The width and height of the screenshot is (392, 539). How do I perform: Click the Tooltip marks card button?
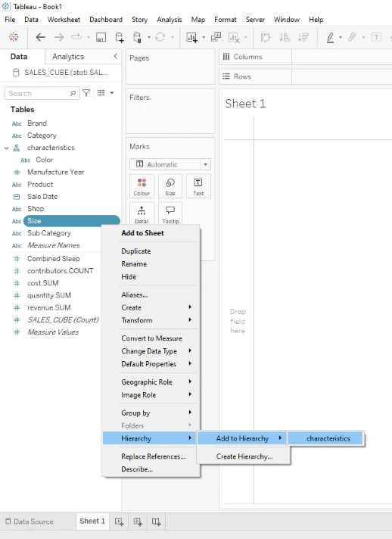click(x=170, y=213)
